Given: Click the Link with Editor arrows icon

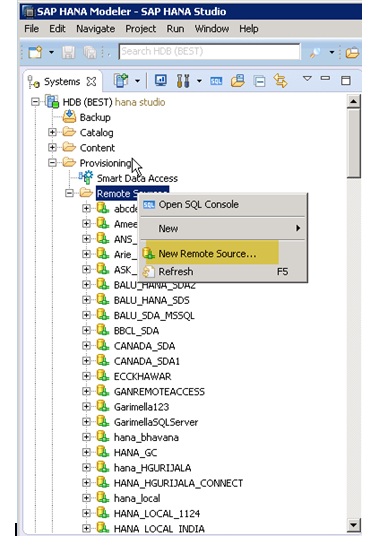Looking at the screenshot, I should click(280, 81).
